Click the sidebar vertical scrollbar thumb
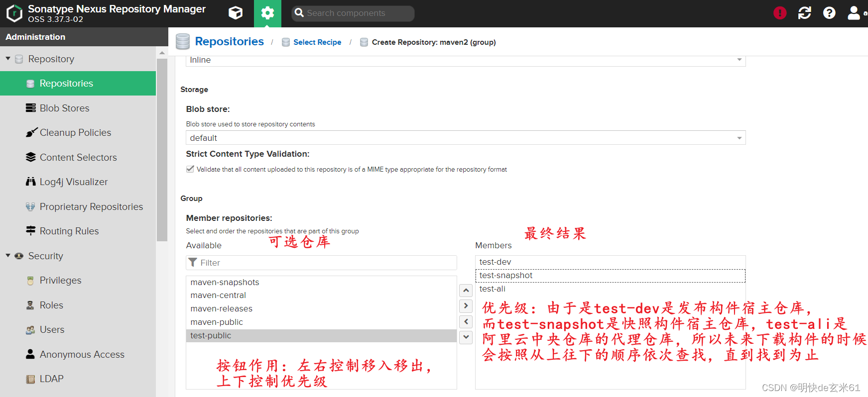 (x=162, y=150)
